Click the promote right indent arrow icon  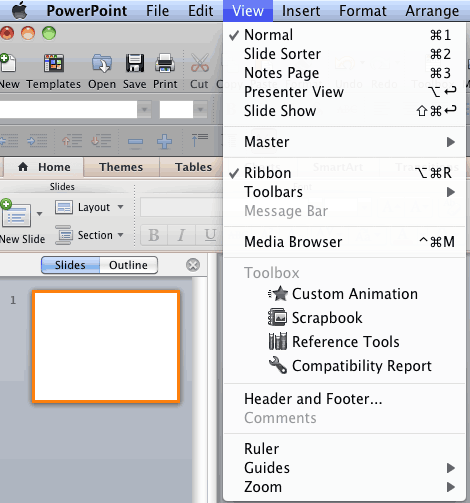[x=37, y=141]
